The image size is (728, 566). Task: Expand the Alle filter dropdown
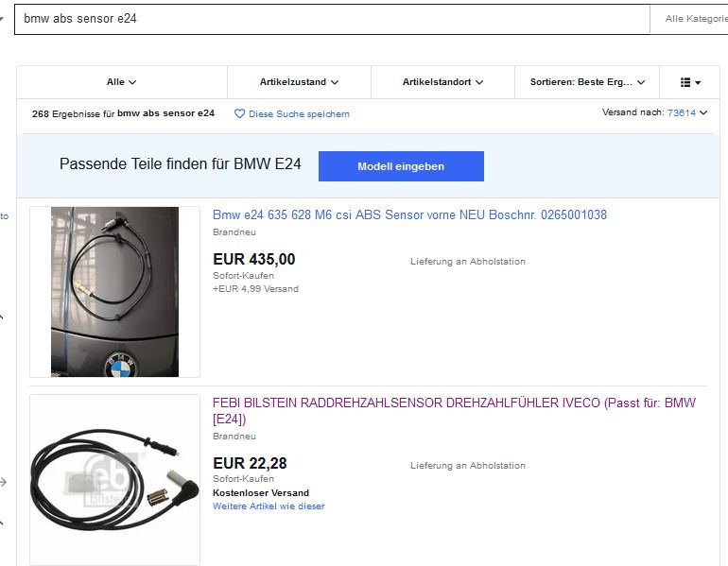click(122, 82)
